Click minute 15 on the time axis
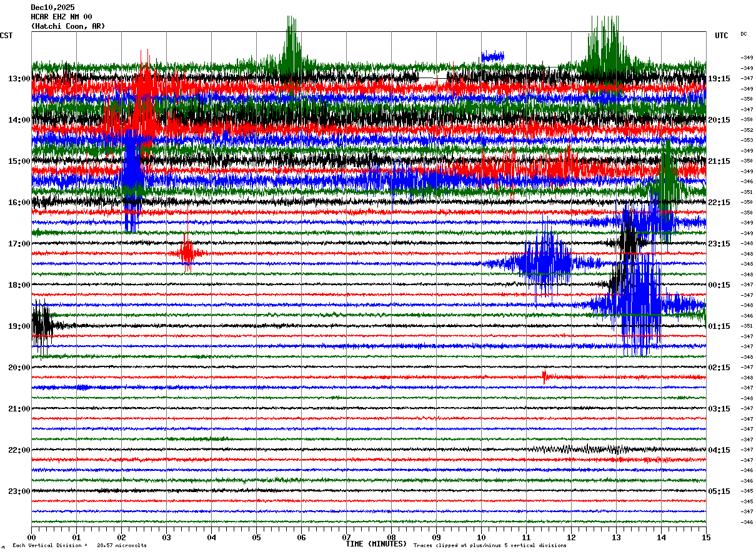The height and width of the screenshot is (554, 756). pyautogui.click(x=706, y=537)
